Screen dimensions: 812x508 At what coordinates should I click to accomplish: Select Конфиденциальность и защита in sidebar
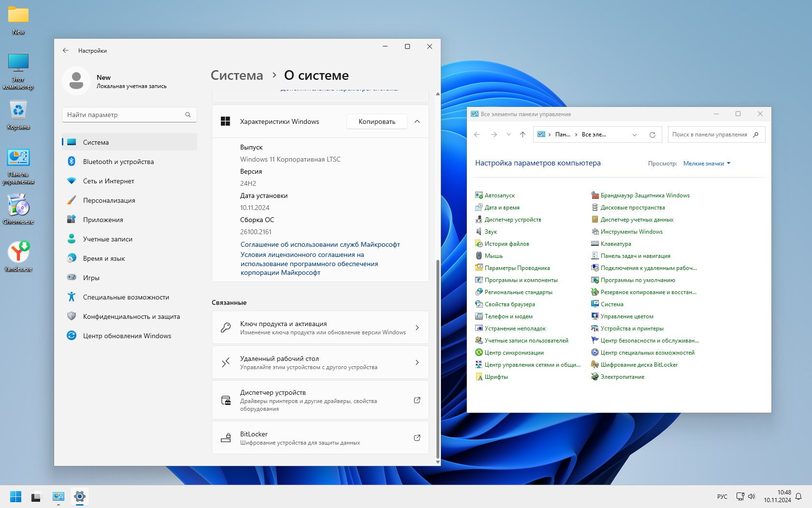pos(131,316)
